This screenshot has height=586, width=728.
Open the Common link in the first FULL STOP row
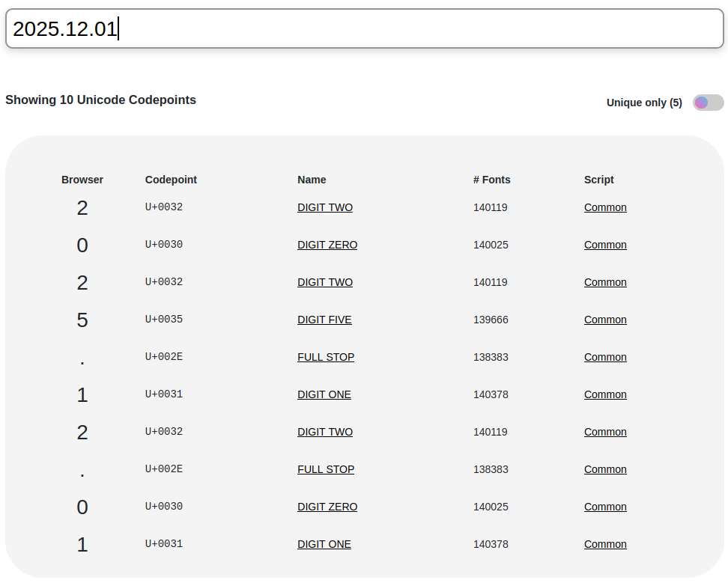click(604, 357)
